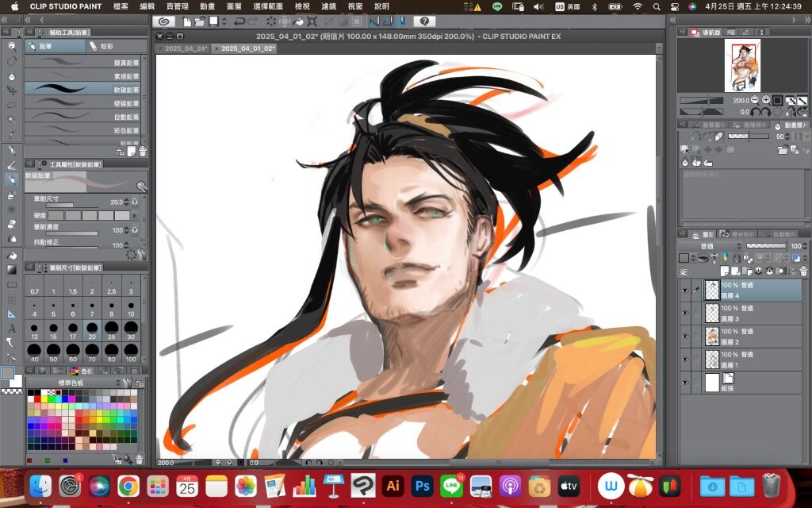The height and width of the screenshot is (508, 812).
Task: Choose the 自動鉛筆 brush
Action: (x=82, y=117)
